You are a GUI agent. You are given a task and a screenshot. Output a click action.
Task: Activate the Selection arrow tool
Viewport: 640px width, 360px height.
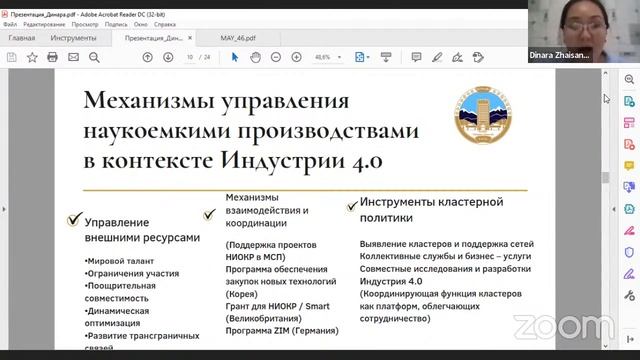[235, 57]
